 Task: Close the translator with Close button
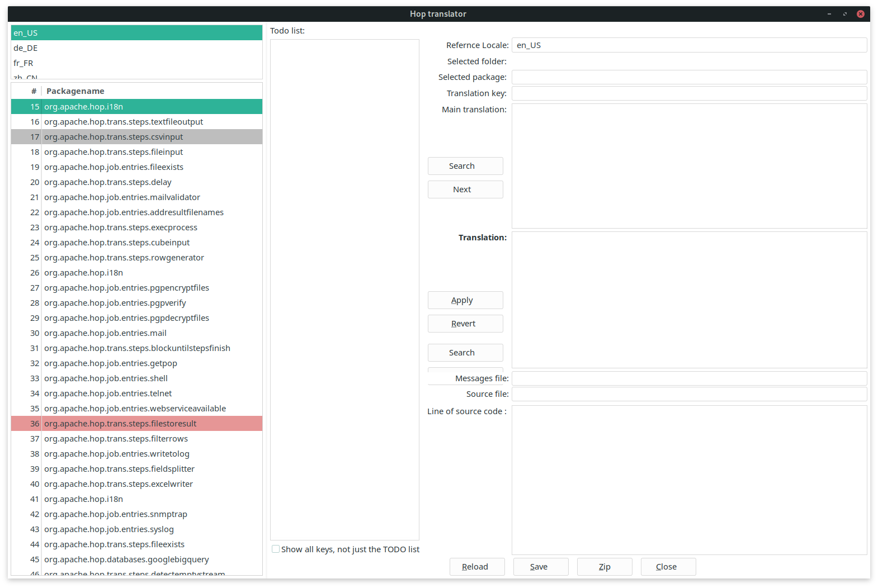pyautogui.click(x=668, y=567)
